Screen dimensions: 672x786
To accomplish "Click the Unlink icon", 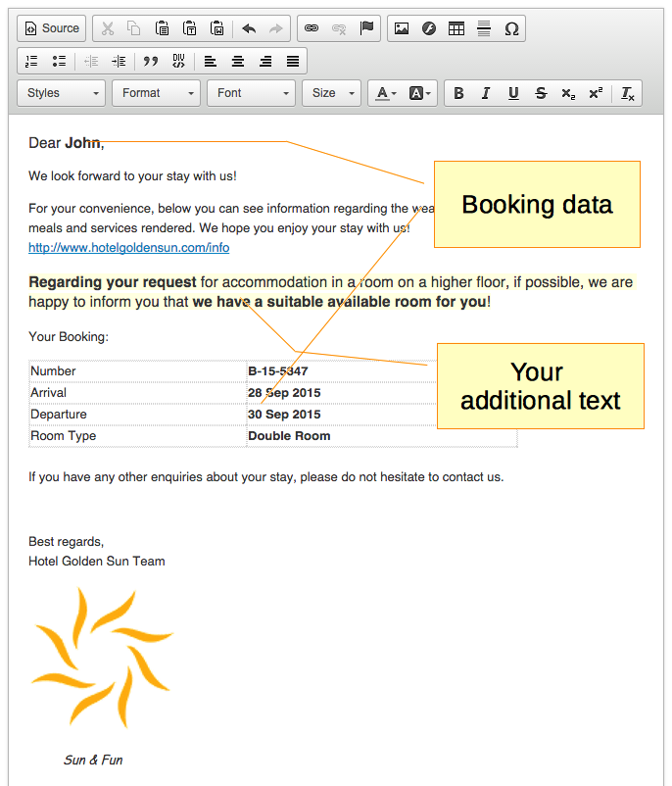I will pos(339,28).
